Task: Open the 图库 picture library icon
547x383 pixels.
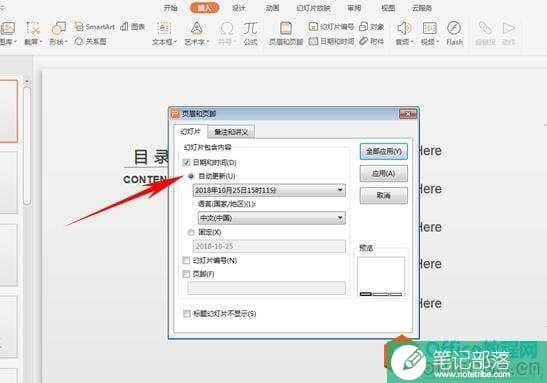Action: pos(8,28)
